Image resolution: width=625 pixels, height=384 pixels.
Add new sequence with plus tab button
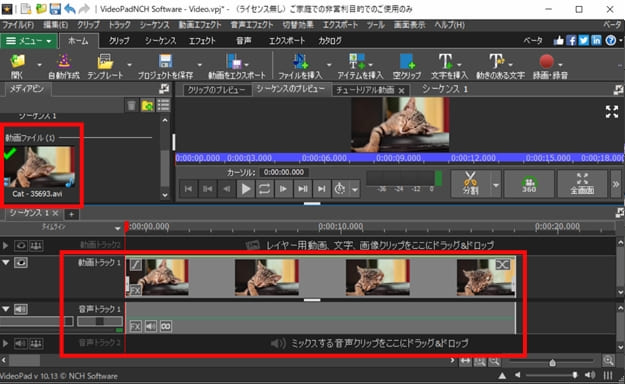(71, 215)
